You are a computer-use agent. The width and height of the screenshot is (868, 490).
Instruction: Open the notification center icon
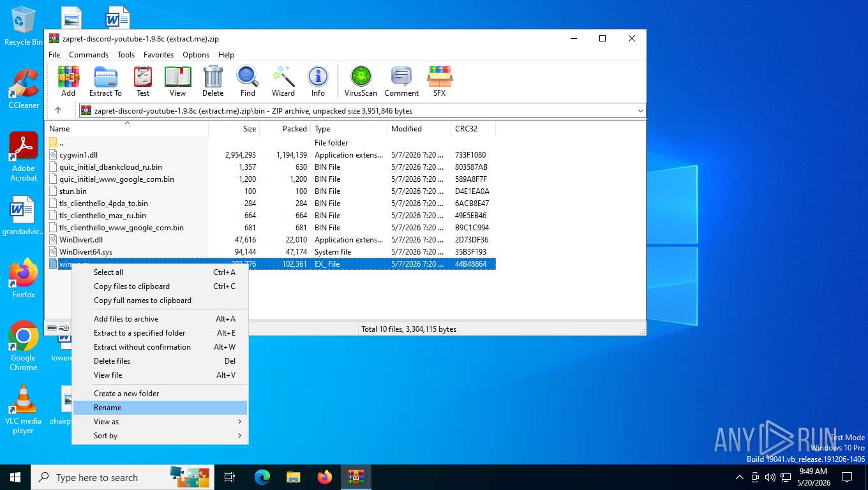pos(847,477)
